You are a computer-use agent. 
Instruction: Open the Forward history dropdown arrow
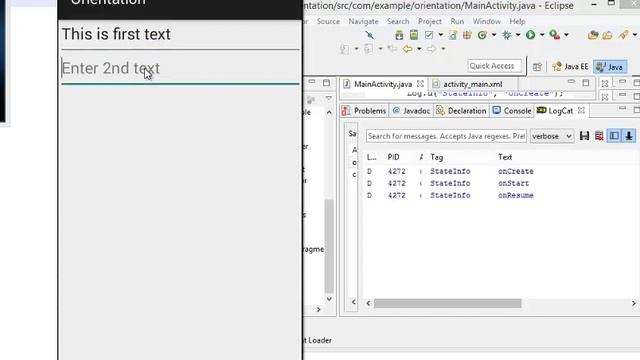[443, 49]
